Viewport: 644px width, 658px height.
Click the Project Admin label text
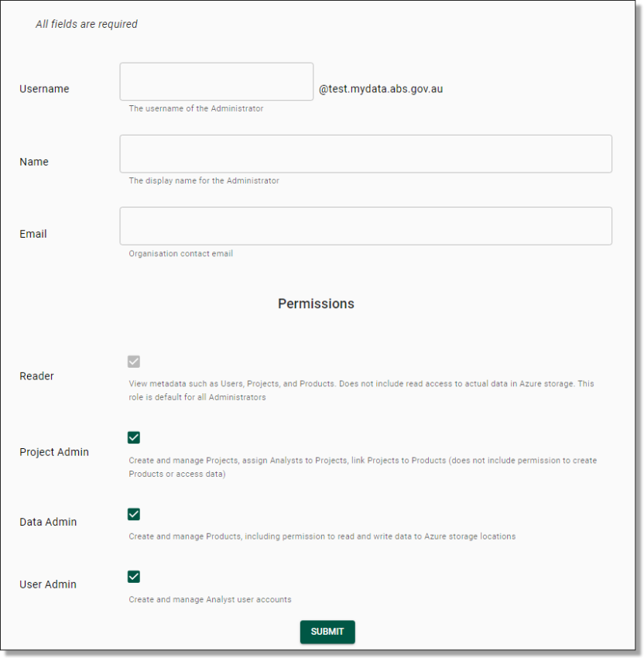click(54, 452)
